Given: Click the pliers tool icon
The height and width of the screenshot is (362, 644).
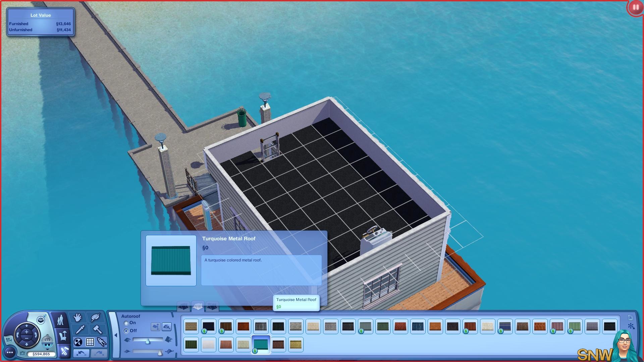Looking at the screenshot, I should (102, 342).
